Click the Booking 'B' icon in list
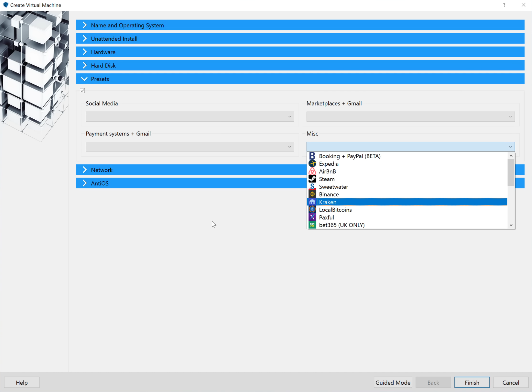532x392 pixels. pyautogui.click(x=312, y=156)
